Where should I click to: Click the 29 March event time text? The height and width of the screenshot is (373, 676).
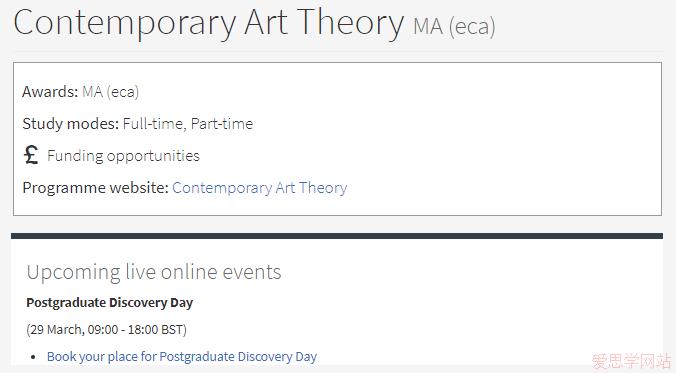tap(106, 330)
